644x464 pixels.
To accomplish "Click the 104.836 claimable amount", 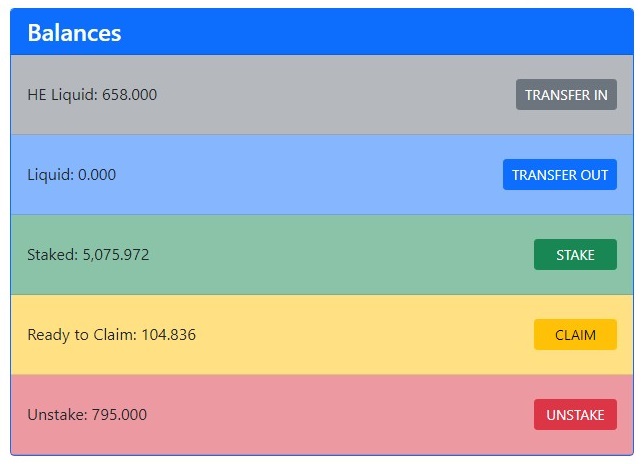I will (169, 335).
